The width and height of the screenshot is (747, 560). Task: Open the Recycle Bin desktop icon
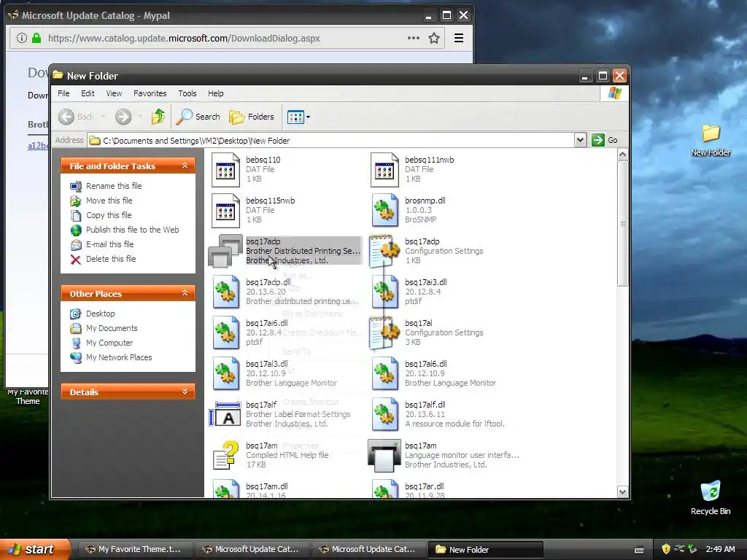tap(711, 498)
